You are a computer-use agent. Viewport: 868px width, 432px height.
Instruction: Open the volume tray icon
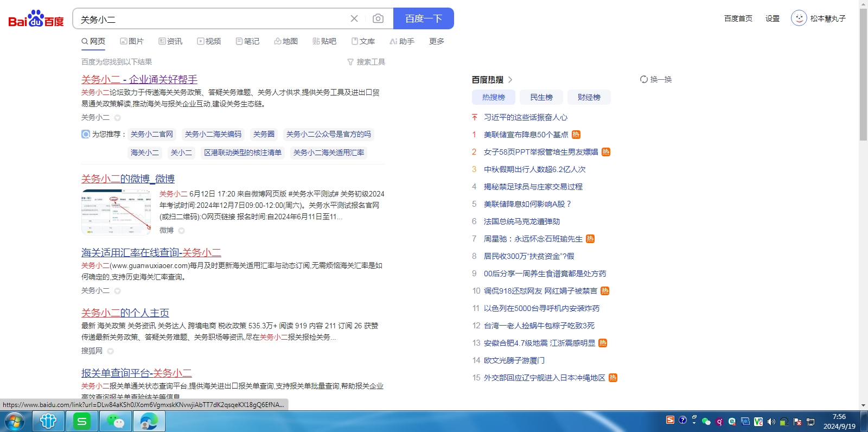771,422
